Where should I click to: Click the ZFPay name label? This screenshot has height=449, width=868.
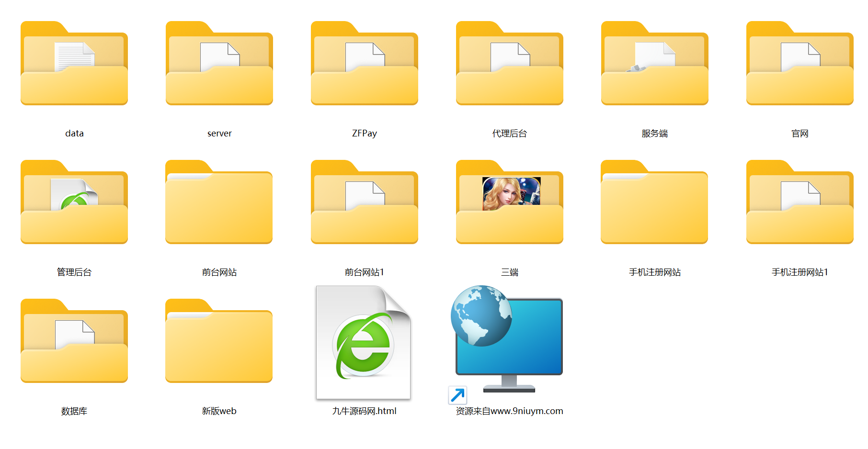[x=364, y=133]
